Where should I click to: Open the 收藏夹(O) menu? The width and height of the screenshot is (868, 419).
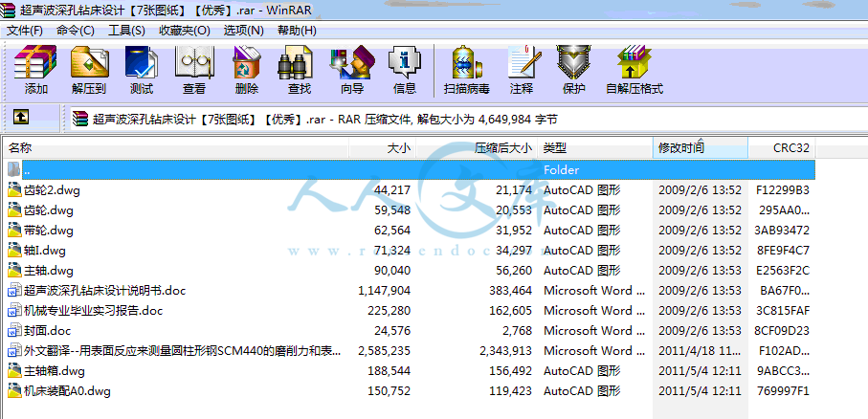185,30
